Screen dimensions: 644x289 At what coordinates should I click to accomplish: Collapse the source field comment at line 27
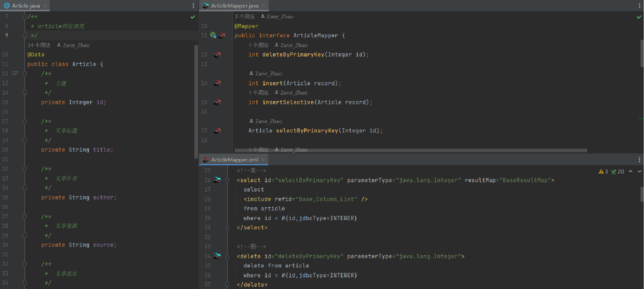coord(25,217)
